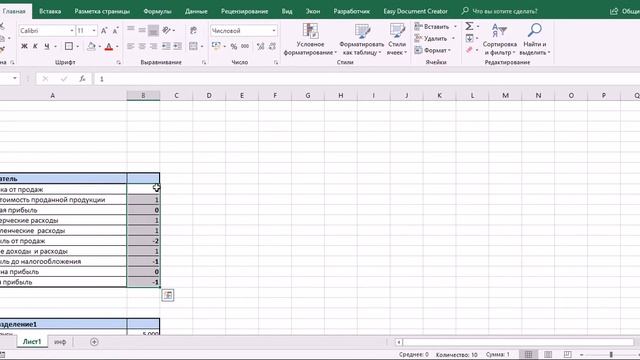Switch to Разметка страницы tab
The image size is (640, 360).
tap(102, 11)
